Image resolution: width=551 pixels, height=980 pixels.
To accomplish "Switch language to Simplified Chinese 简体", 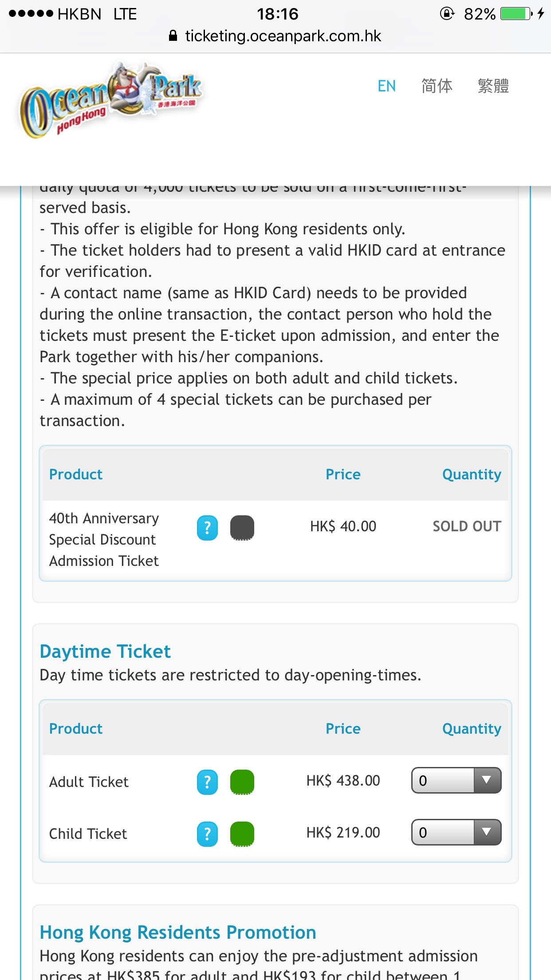I will 437,86.
